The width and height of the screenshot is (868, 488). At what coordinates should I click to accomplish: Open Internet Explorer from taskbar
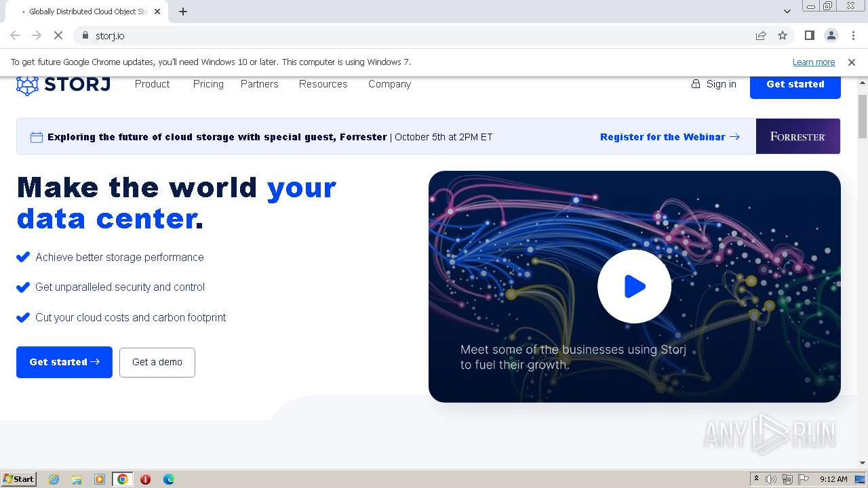coord(54,479)
